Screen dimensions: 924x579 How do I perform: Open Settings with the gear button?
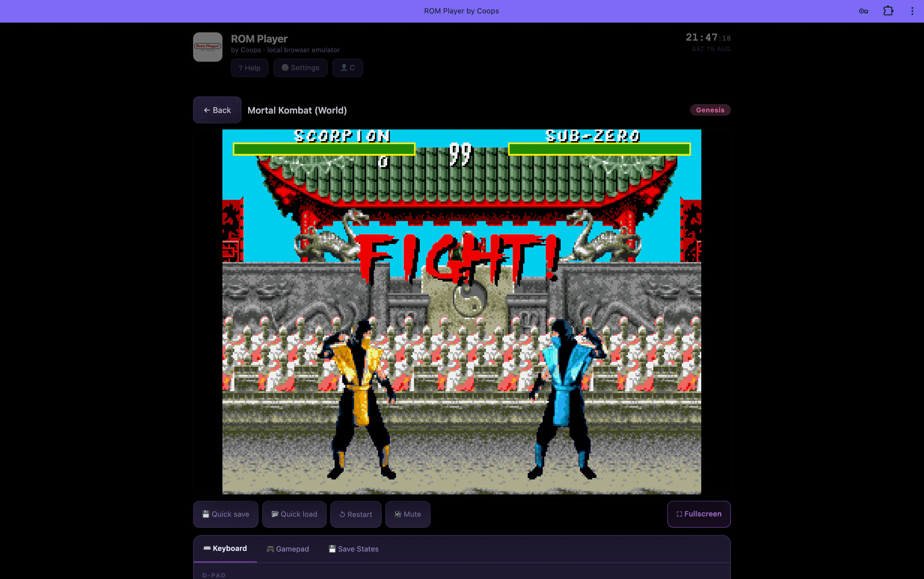(x=300, y=68)
